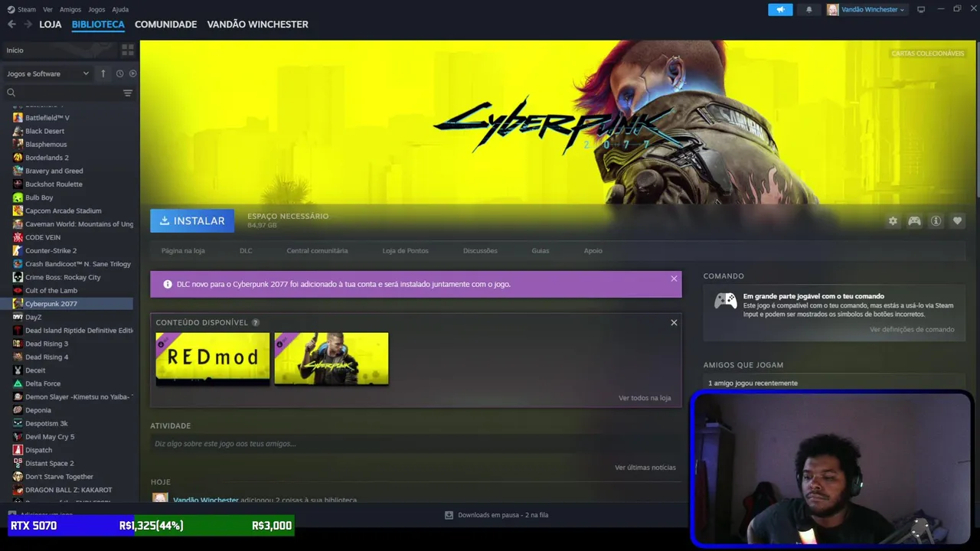The width and height of the screenshot is (980, 551).
Task: Open the notifications bell
Action: (x=808, y=10)
